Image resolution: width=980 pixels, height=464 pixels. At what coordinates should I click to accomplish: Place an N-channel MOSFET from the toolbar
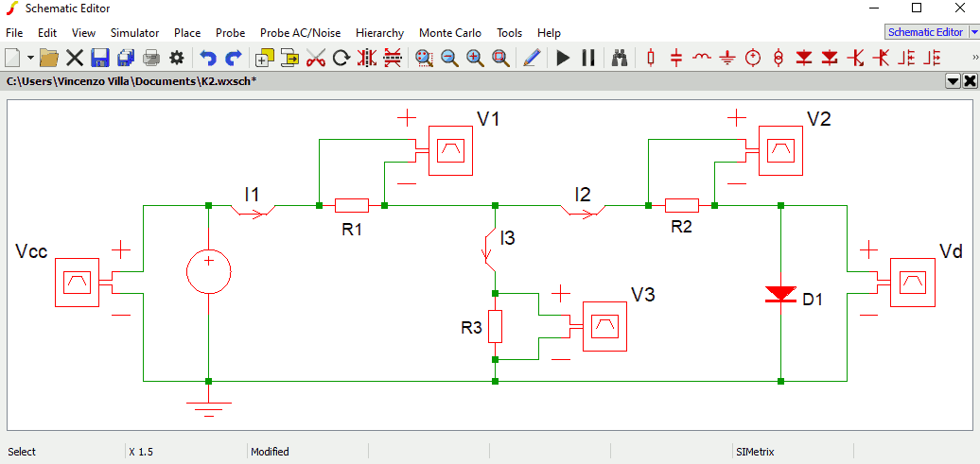tap(906, 58)
